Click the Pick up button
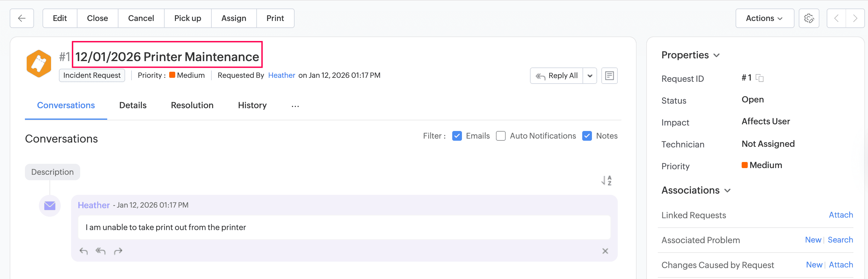 point(187,18)
